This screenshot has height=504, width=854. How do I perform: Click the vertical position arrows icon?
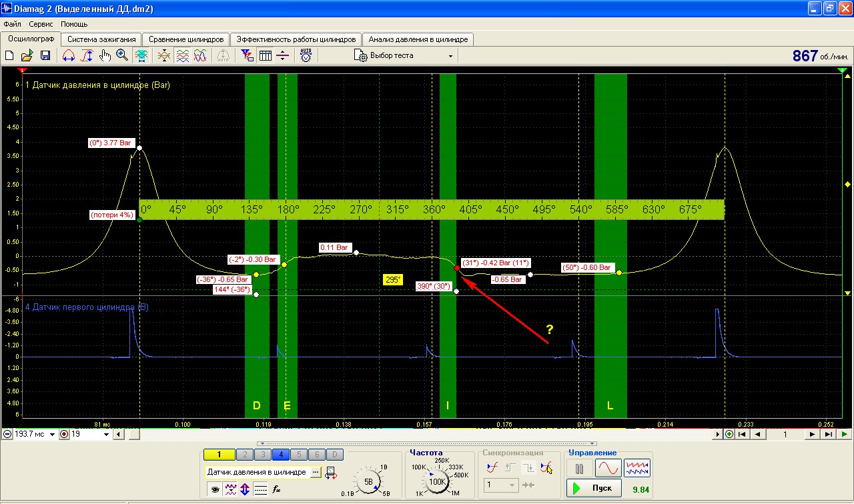click(245, 489)
